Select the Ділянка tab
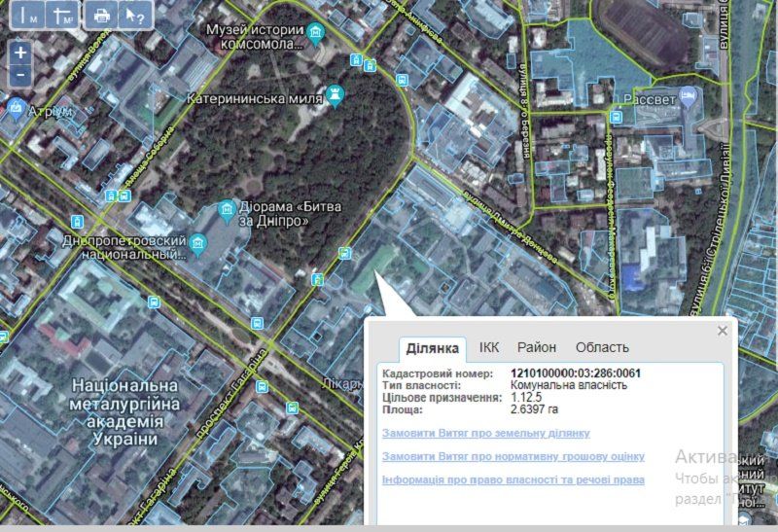This screenshot has height=532, width=778. pyautogui.click(x=433, y=348)
